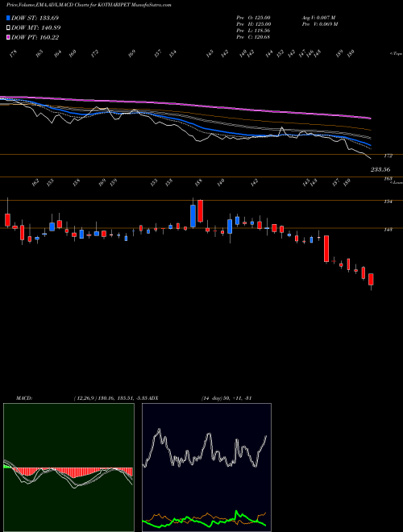403x532 pixels.
Task: Click the ADX (14 day) parameter values
Action: [x=226, y=398]
